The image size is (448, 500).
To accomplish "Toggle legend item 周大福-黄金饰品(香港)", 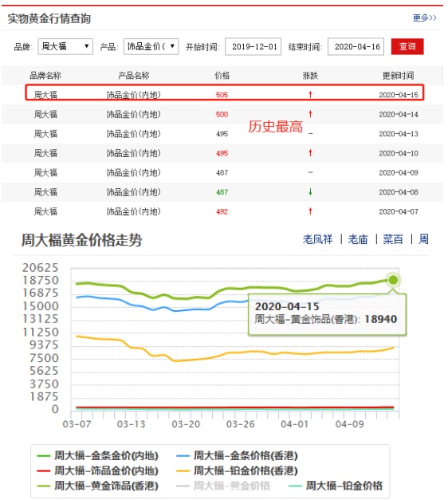I will [x=97, y=486].
